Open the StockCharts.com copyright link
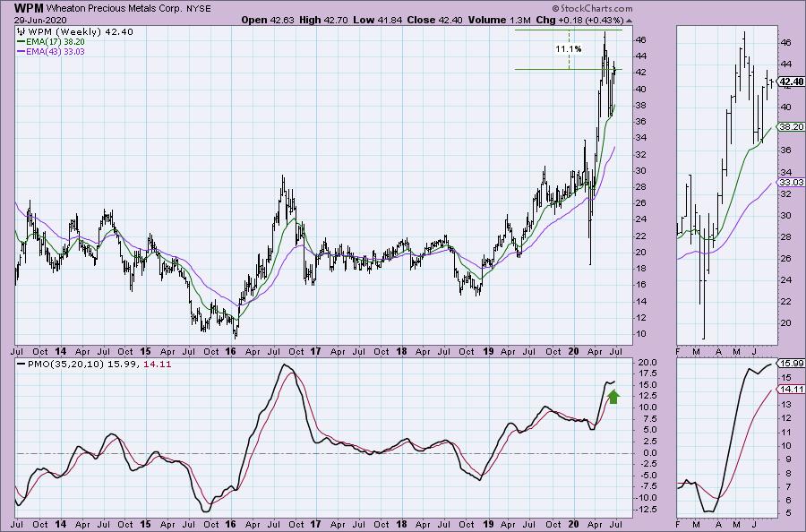 click(x=593, y=8)
